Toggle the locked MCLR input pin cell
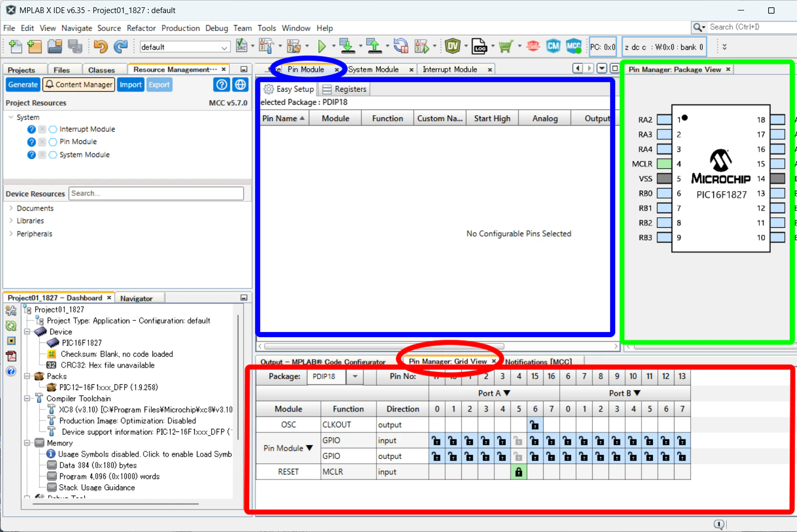Image resolution: width=797 pixels, height=532 pixels. pos(518,472)
